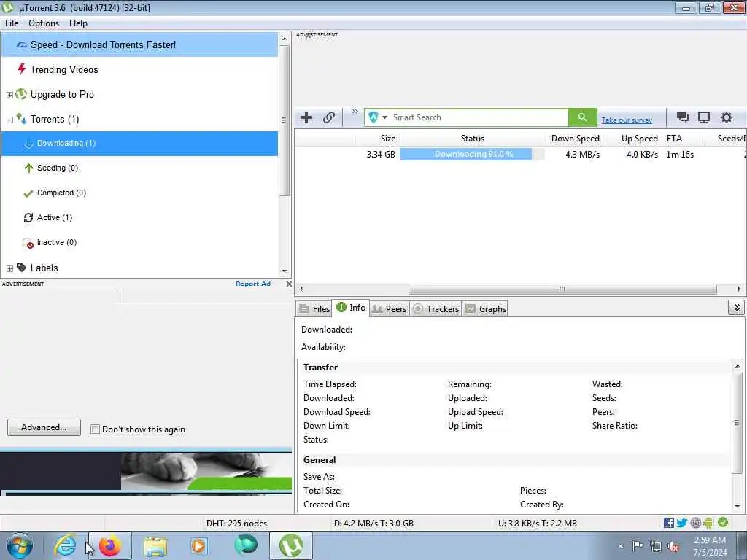Switch to the Peers tab
747x560 pixels.
tap(390, 309)
